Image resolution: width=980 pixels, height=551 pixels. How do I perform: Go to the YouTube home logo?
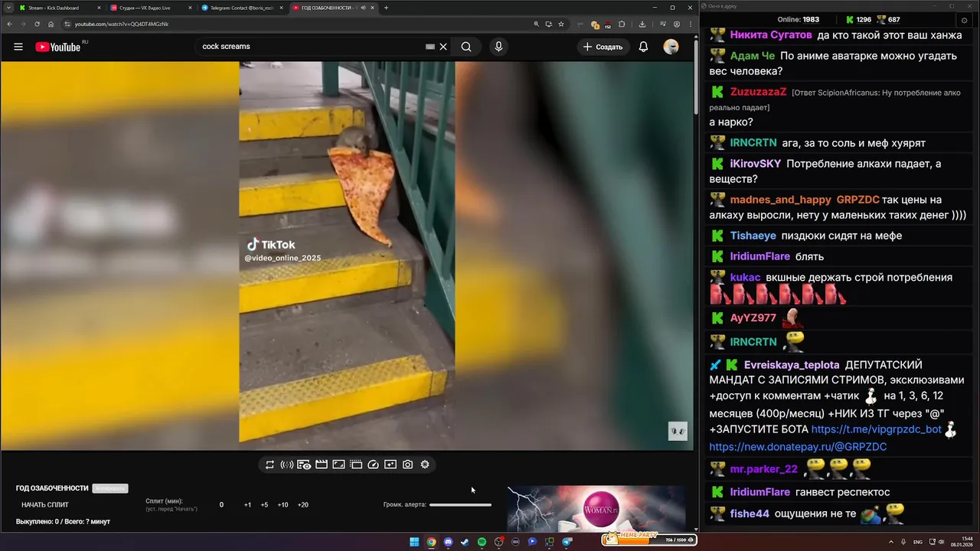[x=58, y=47]
